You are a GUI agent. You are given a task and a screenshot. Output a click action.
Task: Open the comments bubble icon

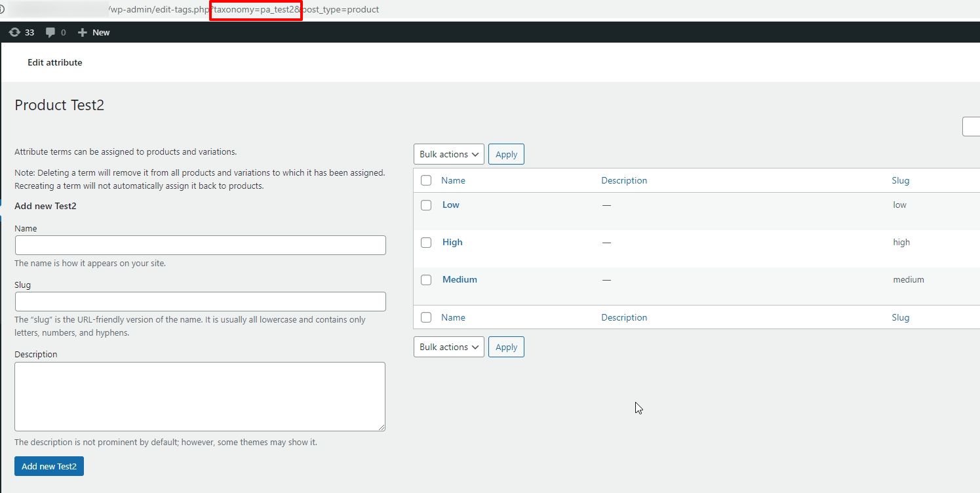click(50, 32)
